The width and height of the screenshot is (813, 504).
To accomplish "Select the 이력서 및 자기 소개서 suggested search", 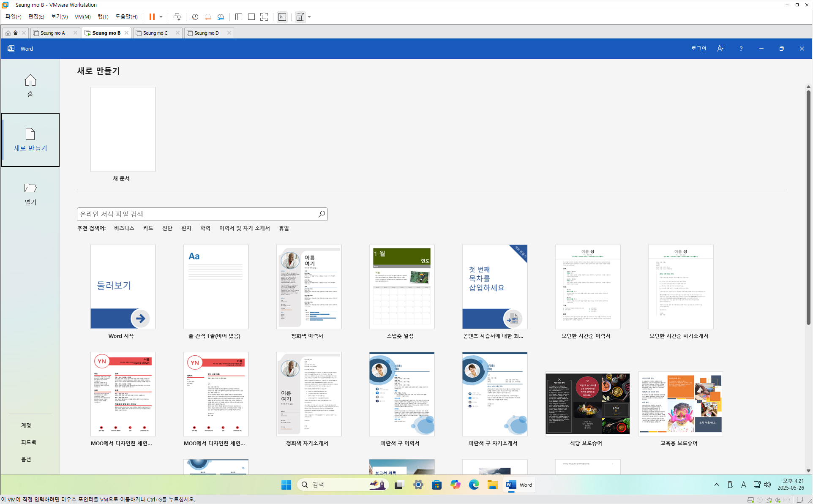I will pos(244,228).
